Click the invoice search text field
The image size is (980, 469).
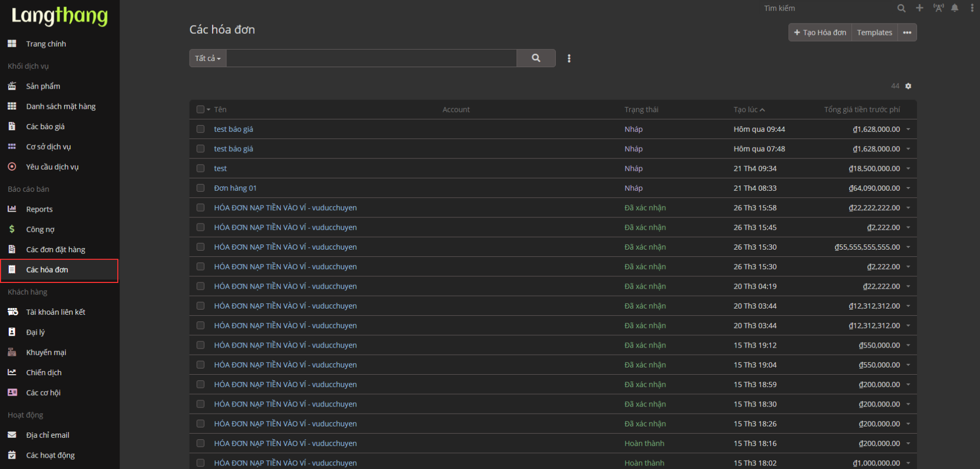pyautogui.click(x=371, y=58)
